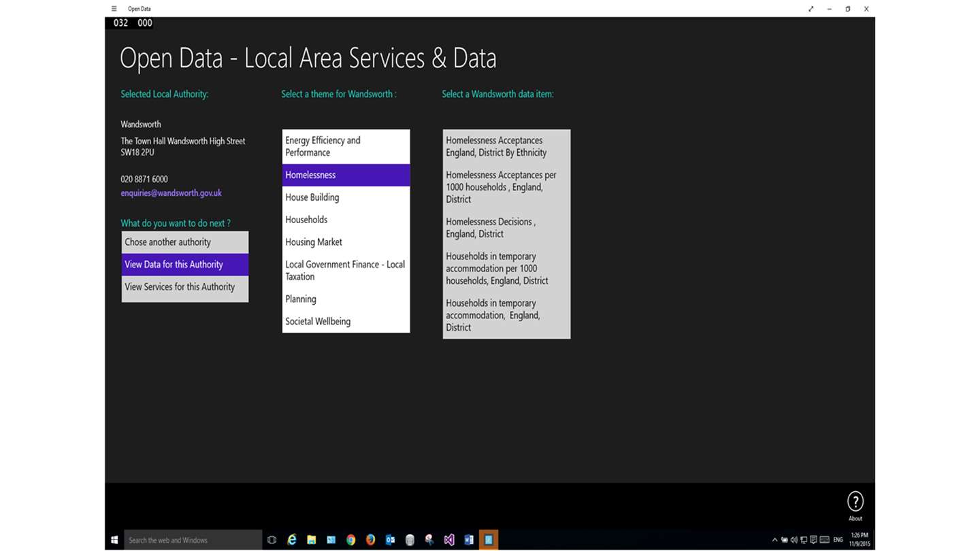Toggle full screen expand arrow icon
The image size is (980, 551).
click(x=811, y=9)
